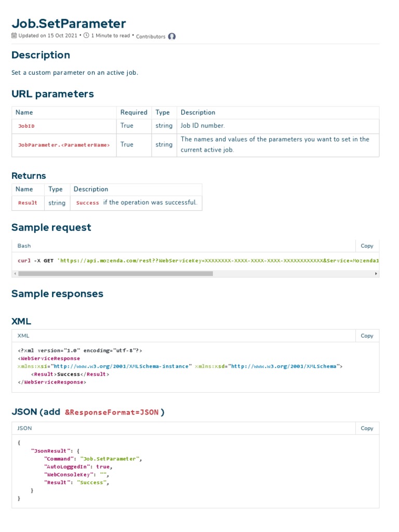Click the 'Contributors' label
399x532 pixels.
(x=151, y=37)
